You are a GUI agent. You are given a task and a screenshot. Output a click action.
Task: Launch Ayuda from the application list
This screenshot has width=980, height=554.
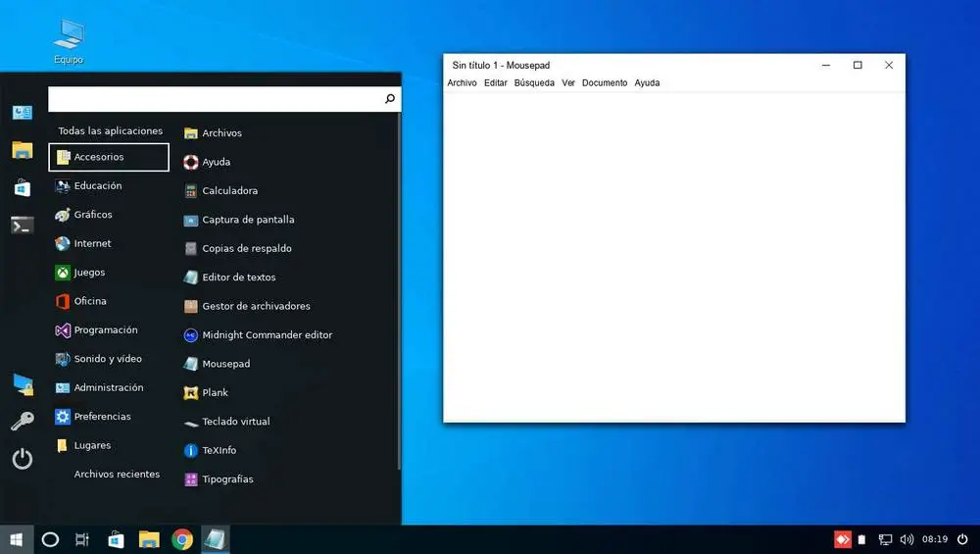pyautogui.click(x=207, y=162)
